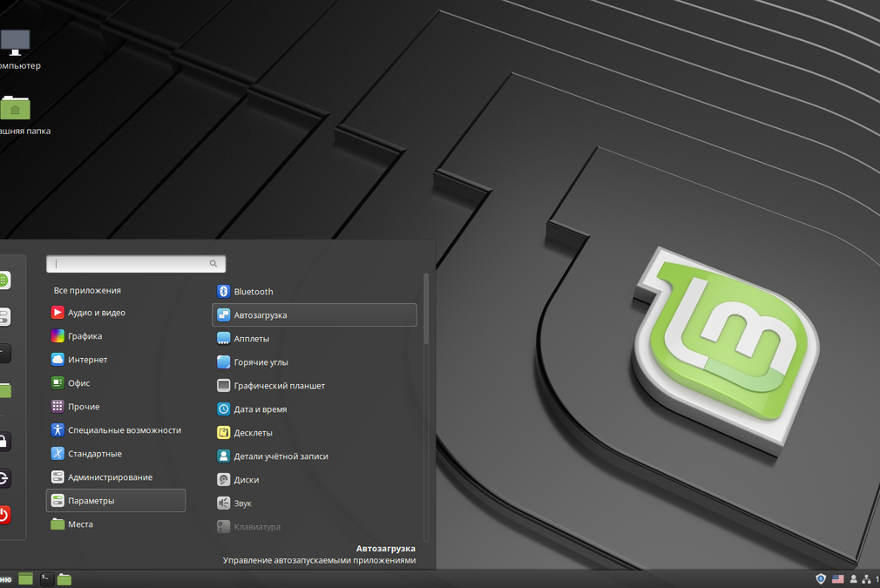Open the network connections tray icon

click(x=867, y=578)
